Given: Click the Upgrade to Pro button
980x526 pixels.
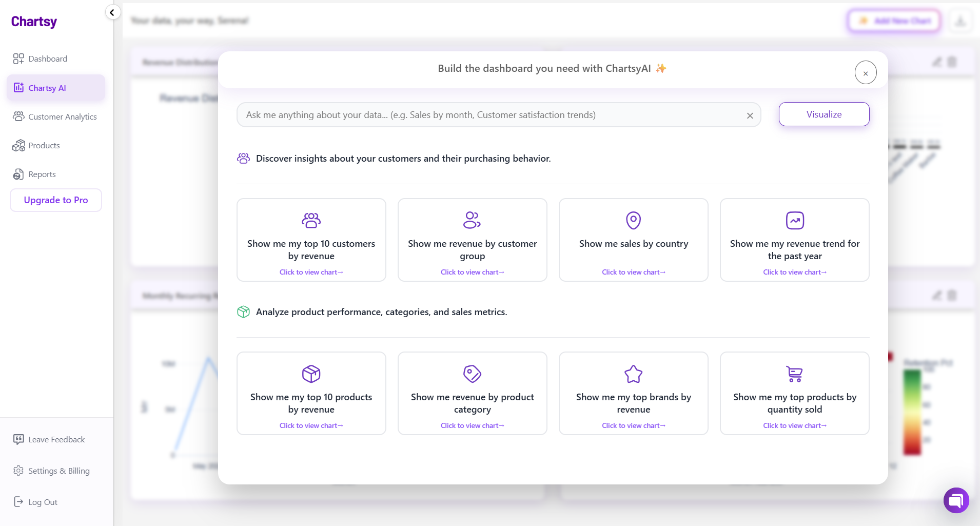Looking at the screenshot, I should tap(56, 200).
